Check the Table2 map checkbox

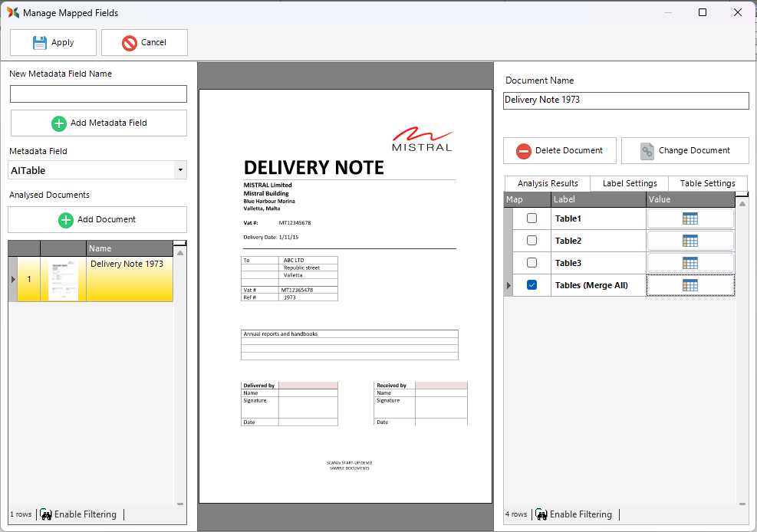(x=532, y=241)
